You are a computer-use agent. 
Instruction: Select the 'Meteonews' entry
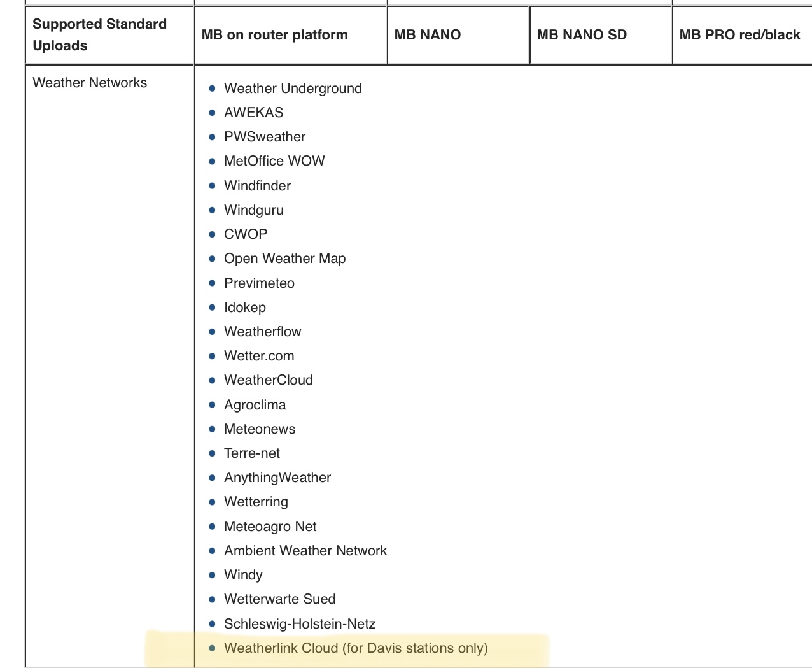260,429
